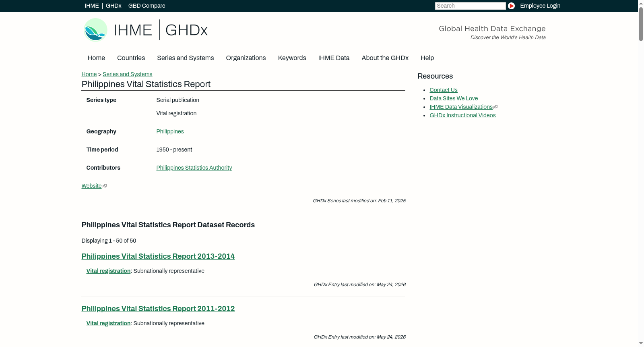
Task: Click scrollbar up arrow
Action: [x=641, y=3]
